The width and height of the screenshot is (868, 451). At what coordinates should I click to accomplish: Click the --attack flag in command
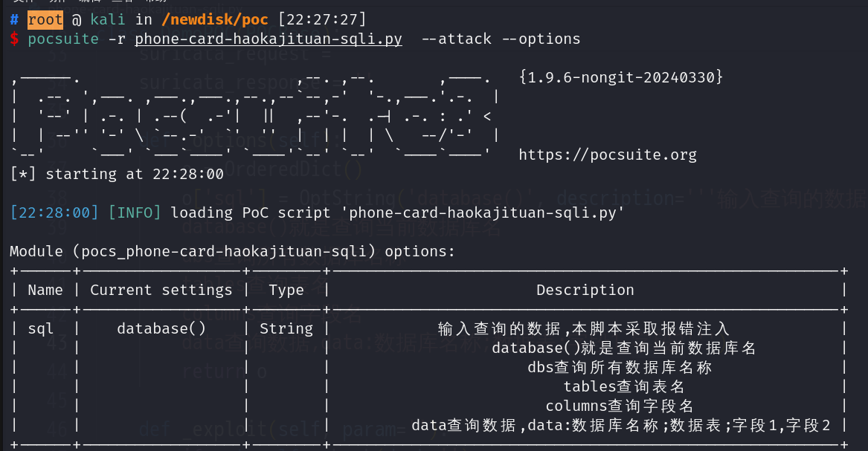(456, 39)
